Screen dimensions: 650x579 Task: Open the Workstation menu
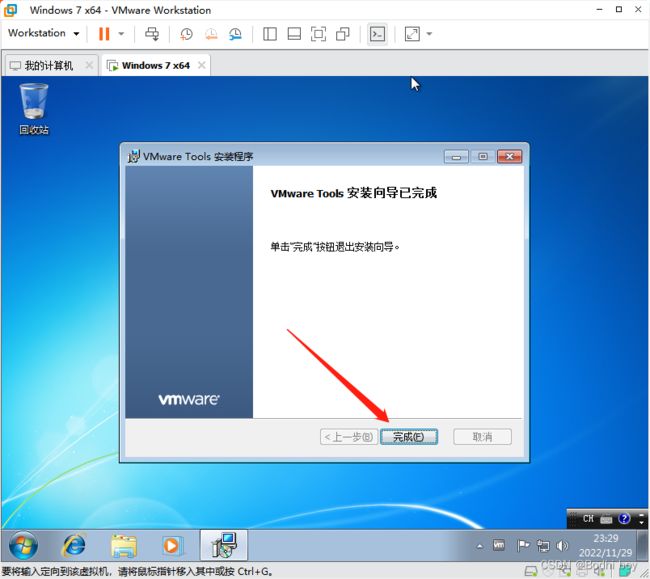pyautogui.click(x=43, y=33)
